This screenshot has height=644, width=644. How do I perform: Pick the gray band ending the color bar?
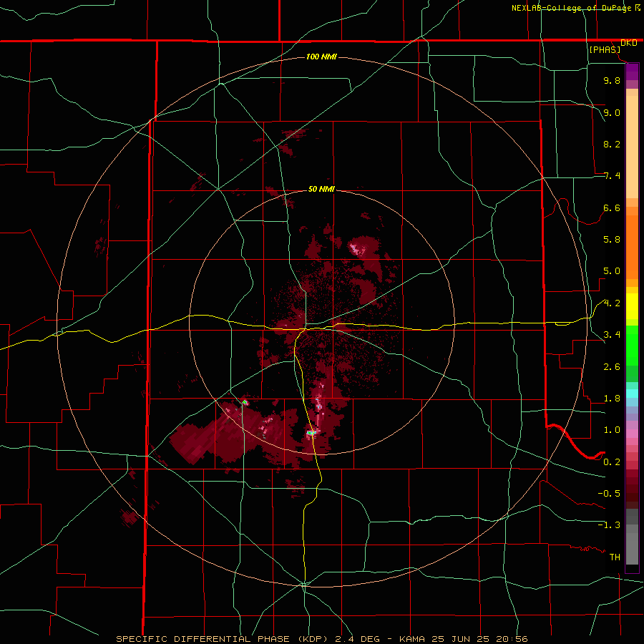pos(632,548)
